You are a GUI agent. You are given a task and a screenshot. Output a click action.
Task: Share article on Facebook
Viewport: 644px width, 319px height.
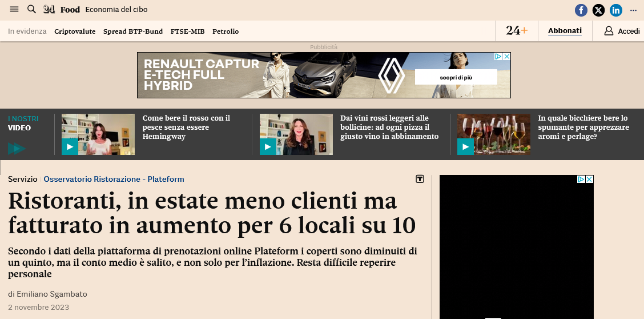(x=581, y=10)
